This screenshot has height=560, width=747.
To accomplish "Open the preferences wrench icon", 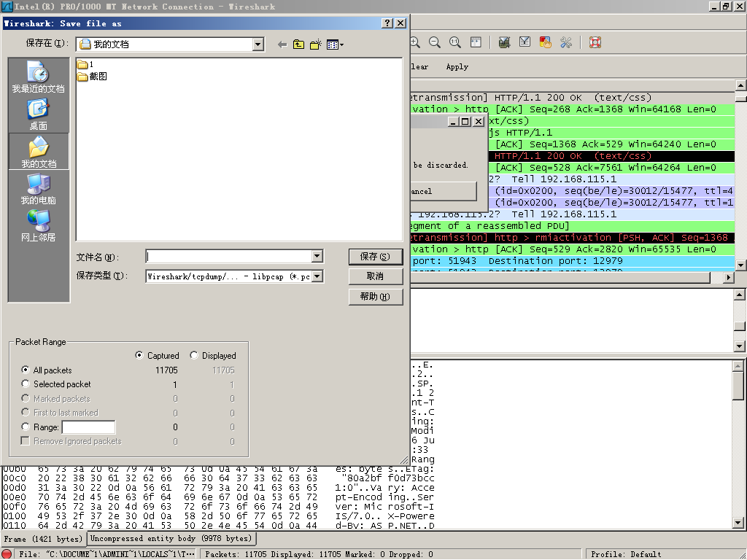I will tap(566, 42).
